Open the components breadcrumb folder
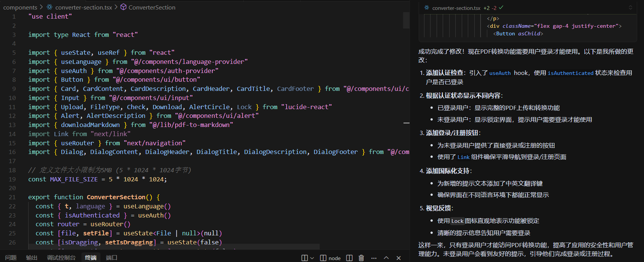Image resolution: width=644 pixels, height=262 pixels. (20, 8)
